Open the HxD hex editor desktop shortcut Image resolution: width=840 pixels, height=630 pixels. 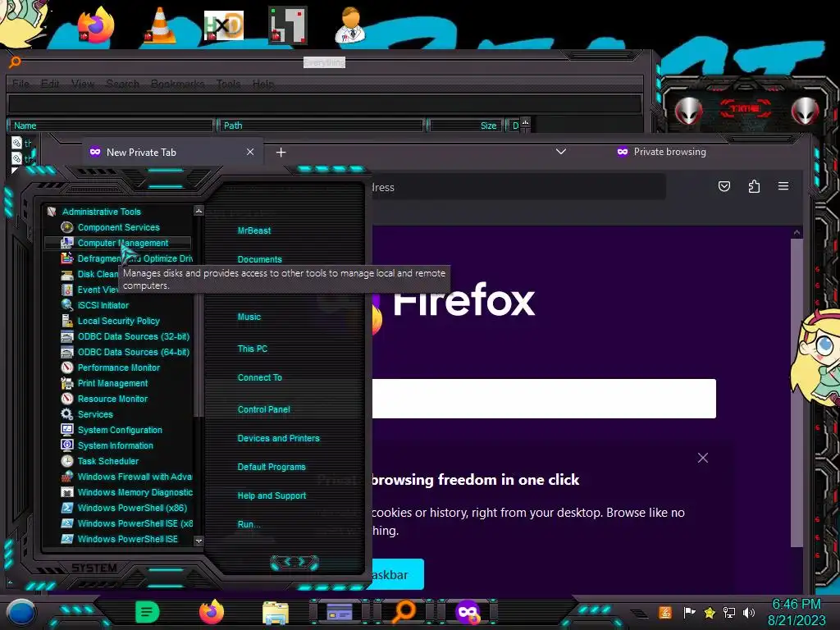pyautogui.click(x=224, y=25)
